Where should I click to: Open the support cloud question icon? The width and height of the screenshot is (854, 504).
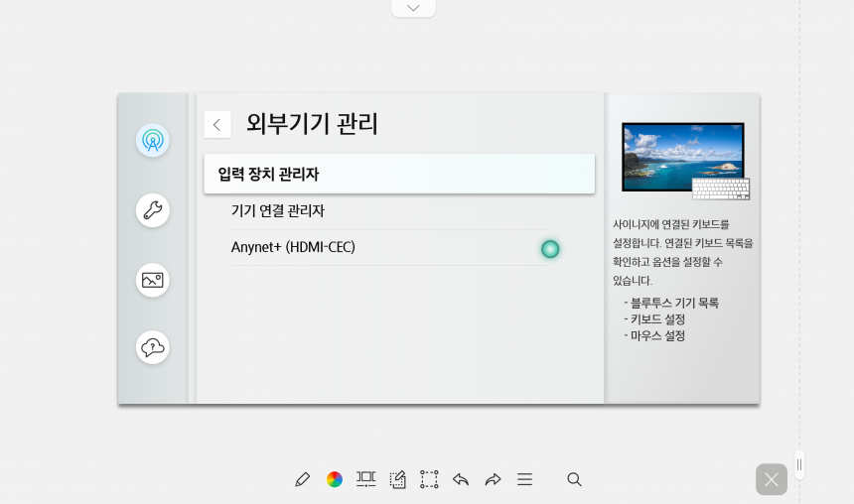click(x=153, y=347)
